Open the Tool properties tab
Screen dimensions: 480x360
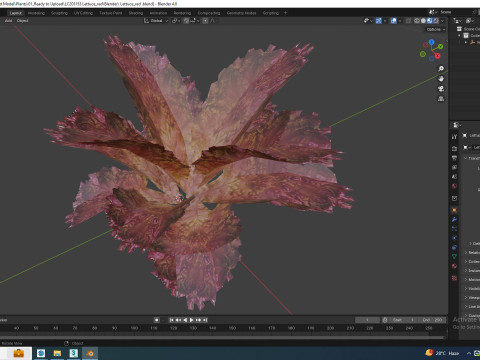pos(454,137)
